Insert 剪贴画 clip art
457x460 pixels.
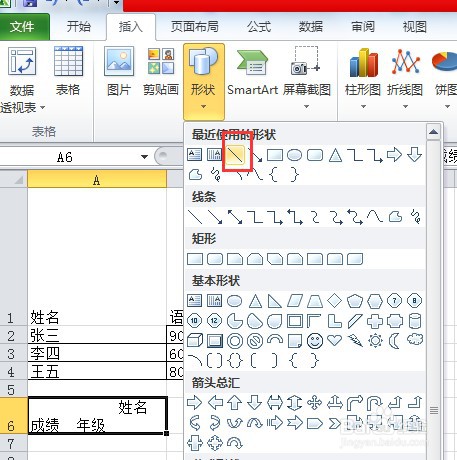pyautogui.click(x=161, y=71)
